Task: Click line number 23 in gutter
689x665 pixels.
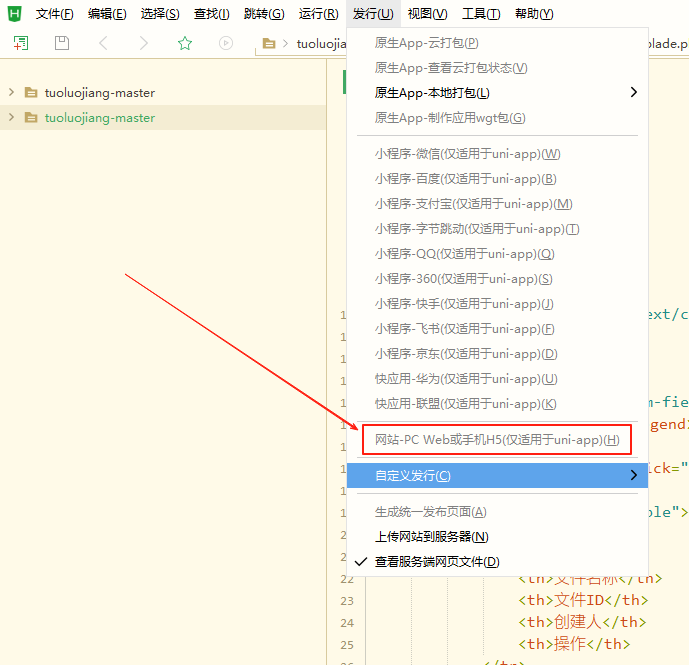Action: [x=347, y=601]
